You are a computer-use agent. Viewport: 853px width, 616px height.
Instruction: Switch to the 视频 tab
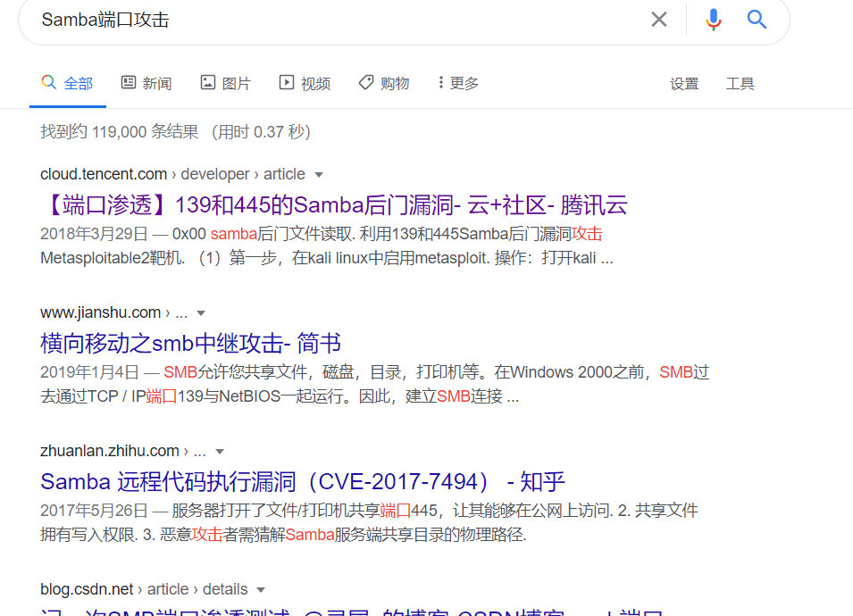pos(305,83)
